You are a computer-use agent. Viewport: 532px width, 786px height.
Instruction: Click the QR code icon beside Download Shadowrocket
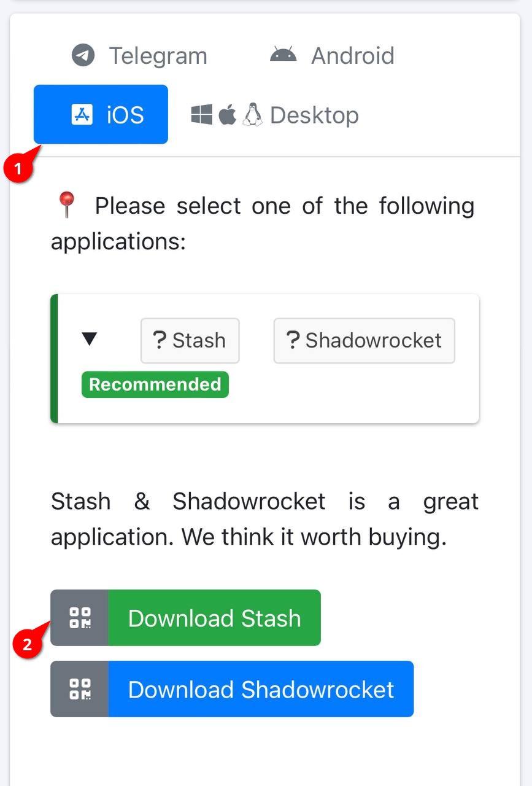79,689
